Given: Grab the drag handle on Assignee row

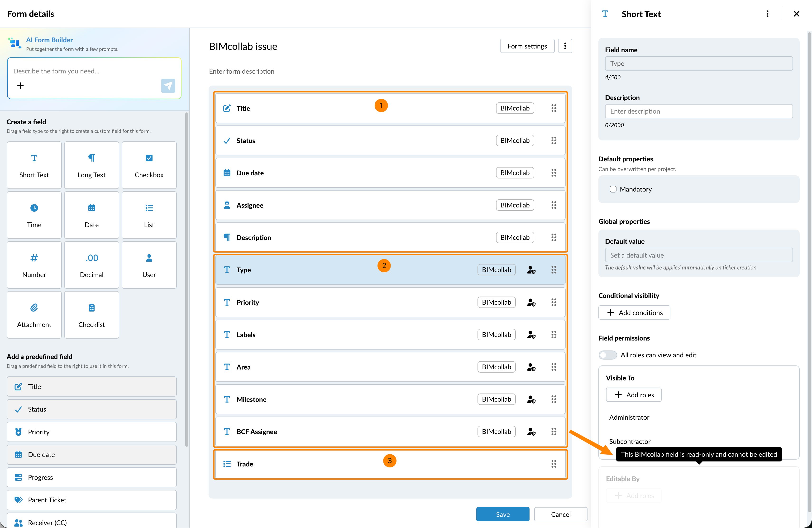Looking at the screenshot, I should pos(554,205).
